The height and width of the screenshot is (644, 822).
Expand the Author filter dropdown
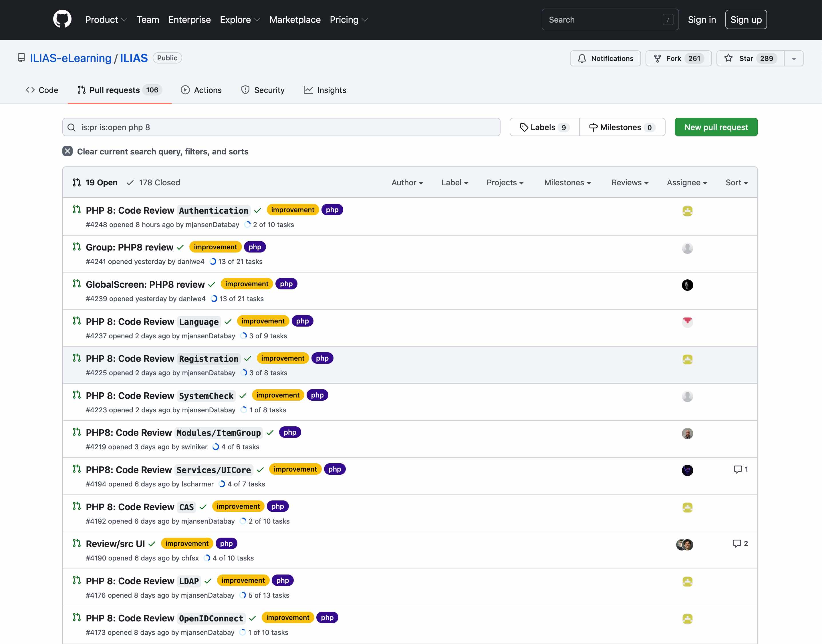point(407,182)
